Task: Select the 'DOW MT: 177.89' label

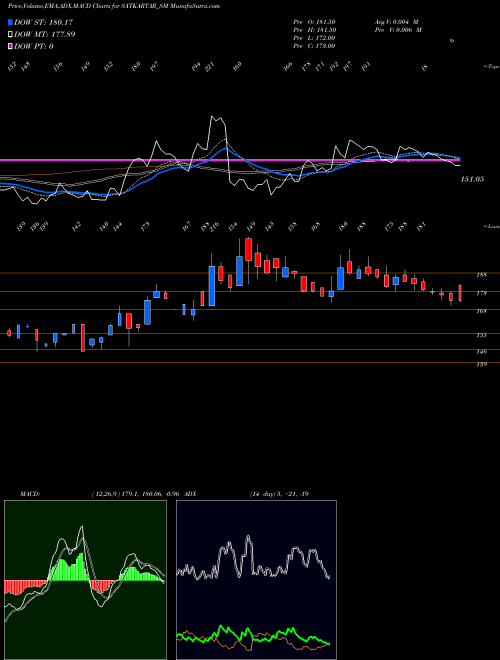Action: tap(45, 34)
